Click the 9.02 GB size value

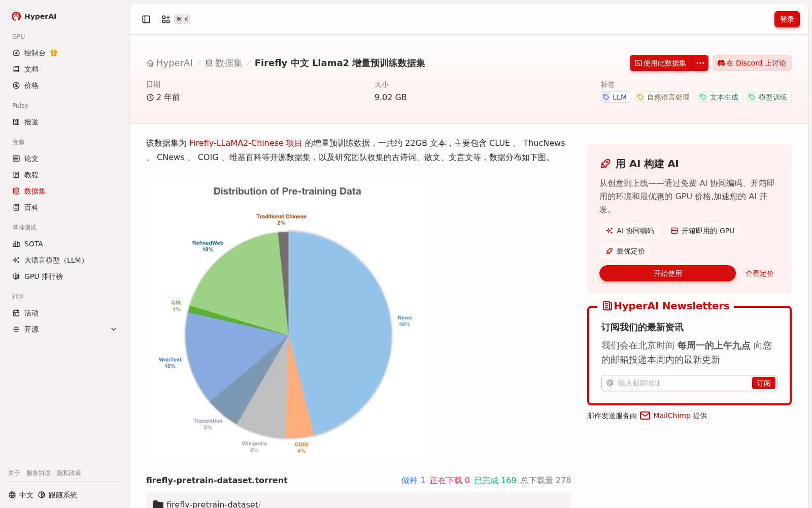point(390,97)
